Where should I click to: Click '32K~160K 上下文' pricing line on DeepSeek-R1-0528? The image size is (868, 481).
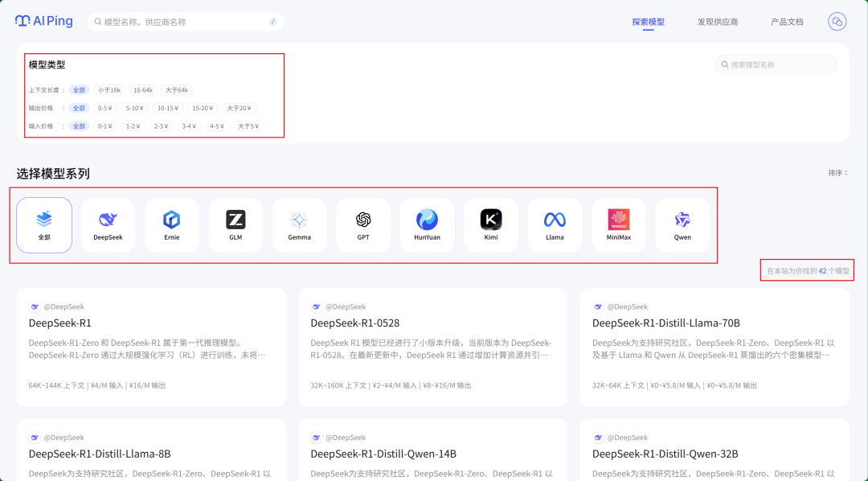(x=391, y=385)
